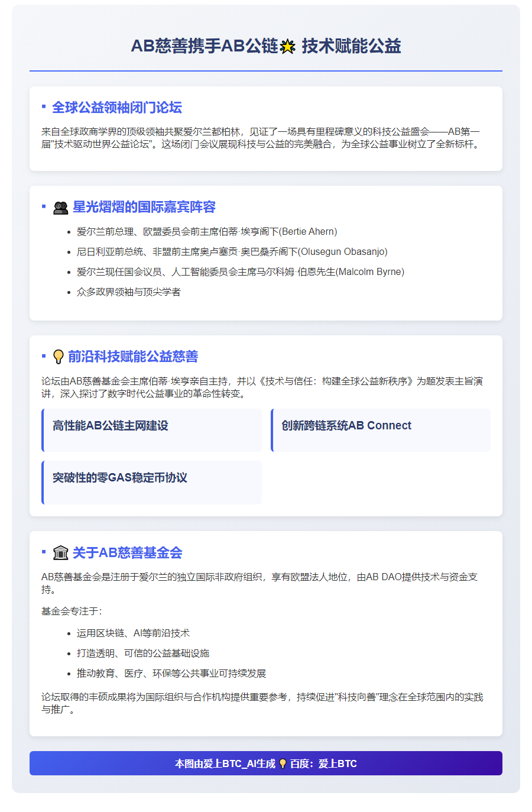Click the bank building icon beside 关于AB慈善基金会
The image size is (532, 812).
coord(60,553)
